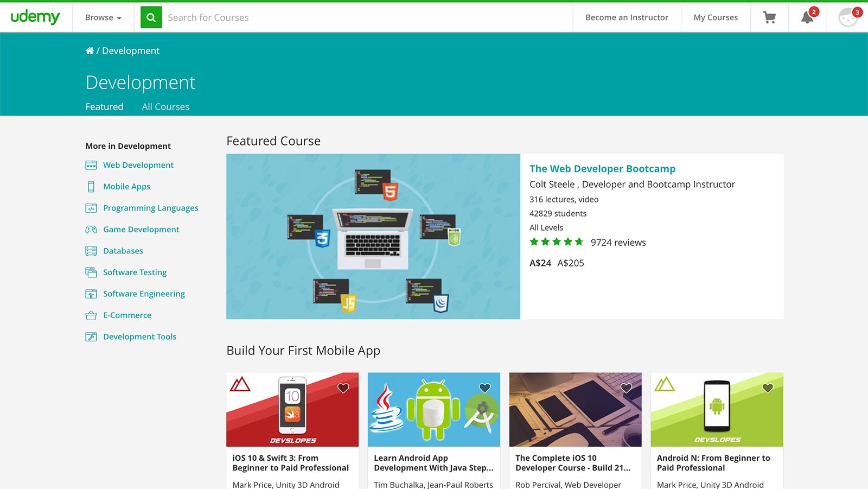Open the Browse dropdown menu
The width and height of the screenshot is (868, 489).
[103, 17]
